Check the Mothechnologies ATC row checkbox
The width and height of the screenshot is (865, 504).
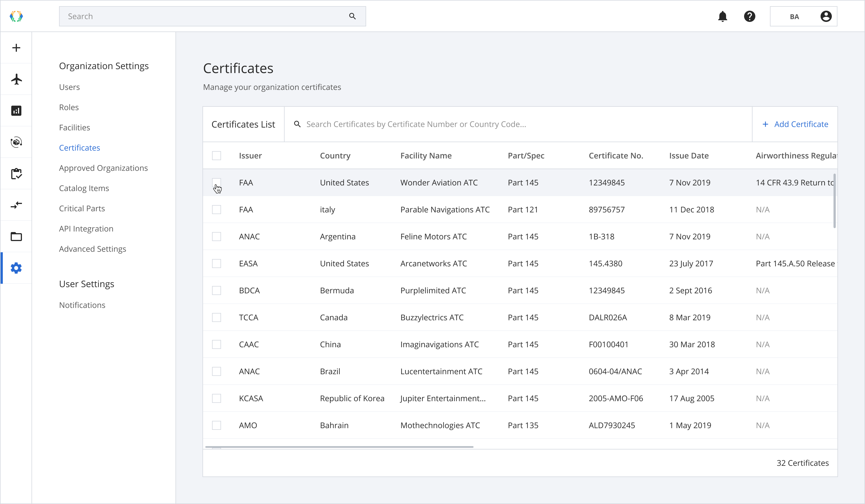(x=217, y=426)
